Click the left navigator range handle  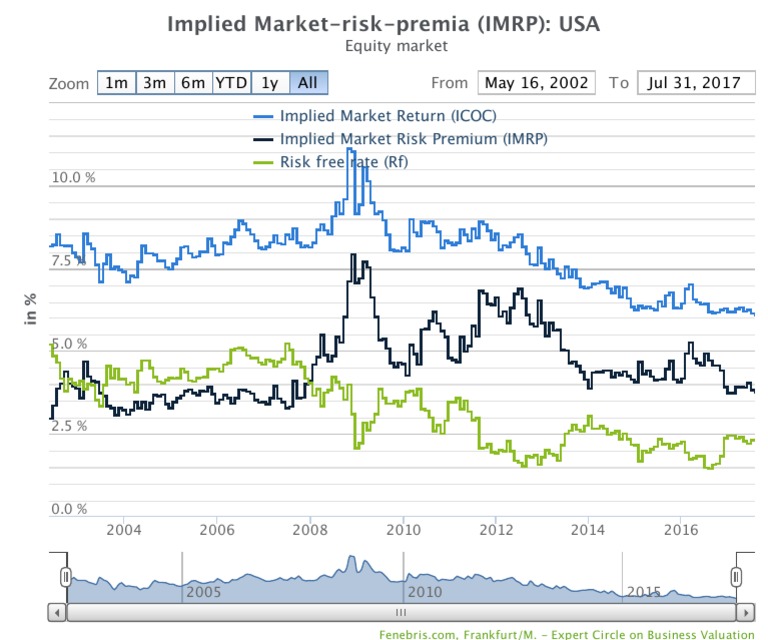tap(66, 577)
